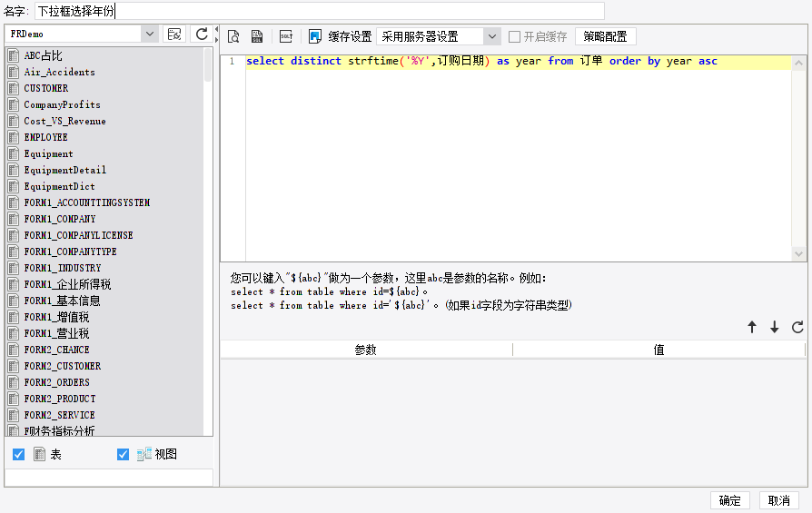Click the SQL editor scroll-down arrow
The width and height of the screenshot is (812, 513).
point(798,253)
